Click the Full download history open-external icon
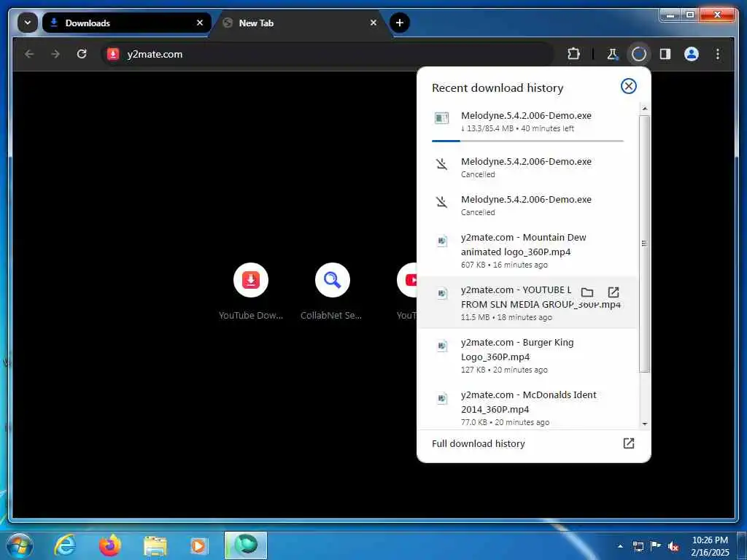 point(628,444)
